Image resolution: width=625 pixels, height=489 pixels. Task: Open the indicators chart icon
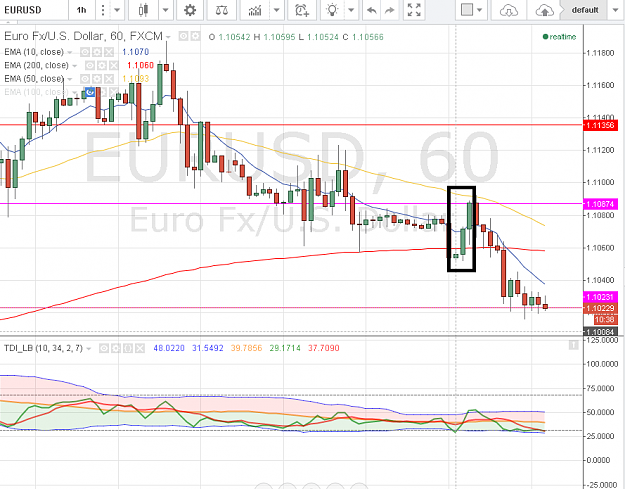tap(255, 10)
